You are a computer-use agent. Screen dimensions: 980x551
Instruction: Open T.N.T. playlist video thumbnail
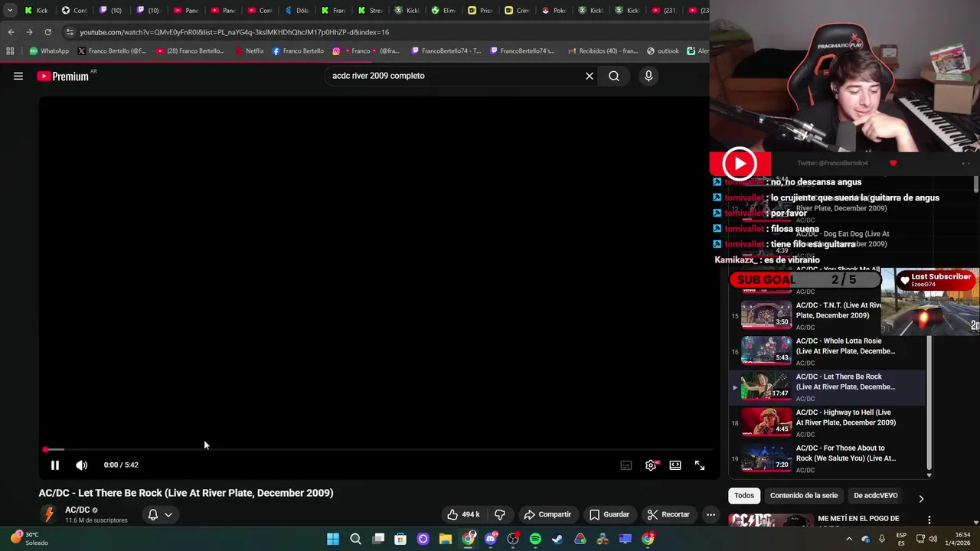766,315
